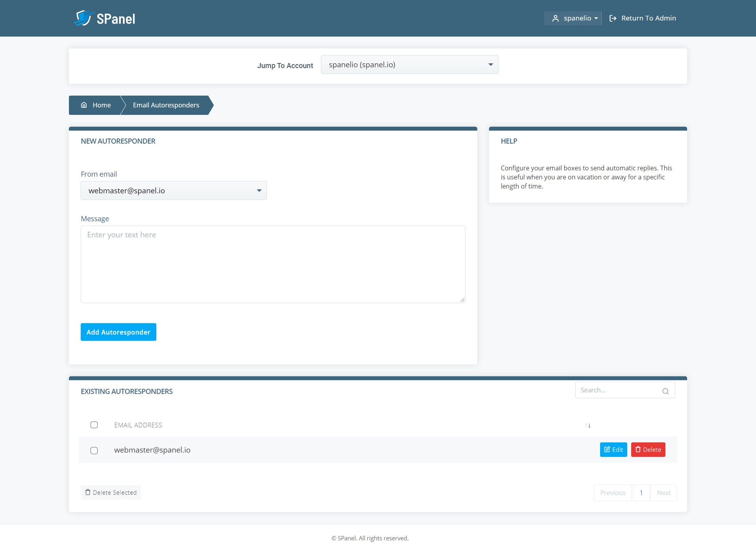756x552 pixels.
Task: Click the message textarea resize handle
Action: click(x=462, y=300)
